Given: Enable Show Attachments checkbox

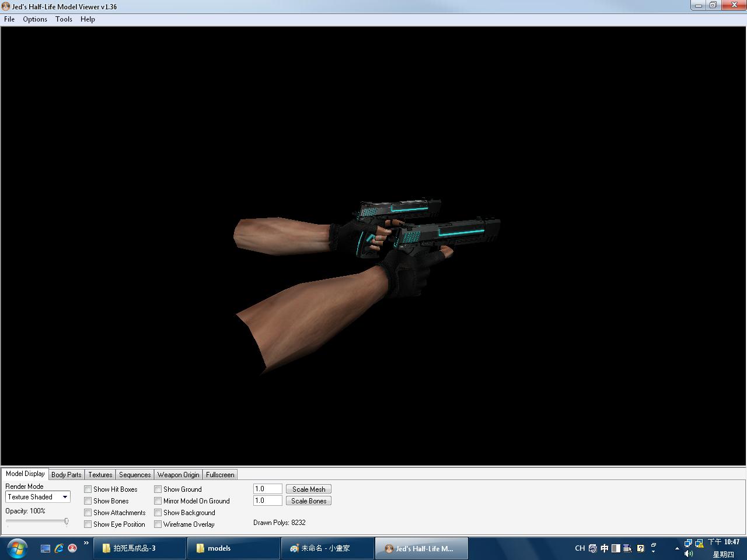Looking at the screenshot, I should tap(88, 513).
